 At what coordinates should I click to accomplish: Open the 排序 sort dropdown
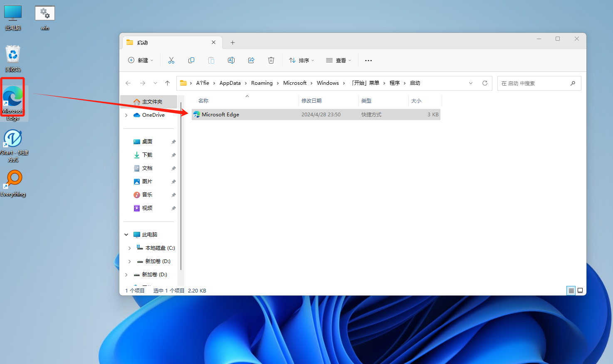(302, 60)
